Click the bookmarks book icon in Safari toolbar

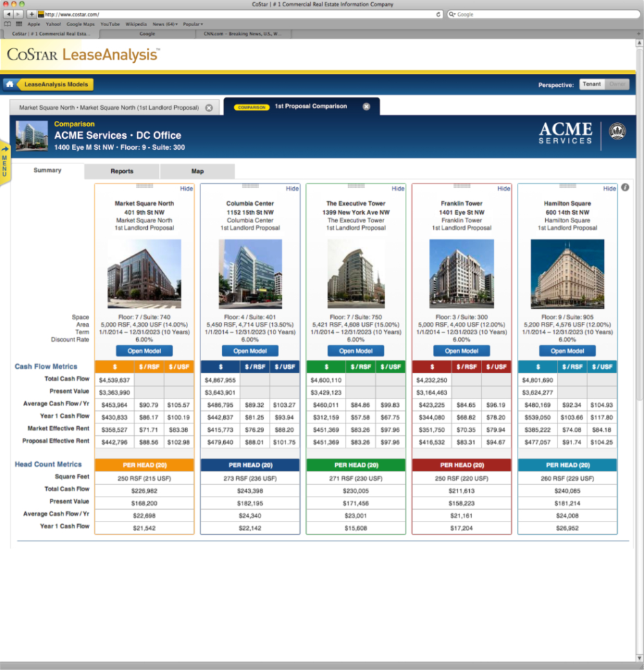(8, 23)
